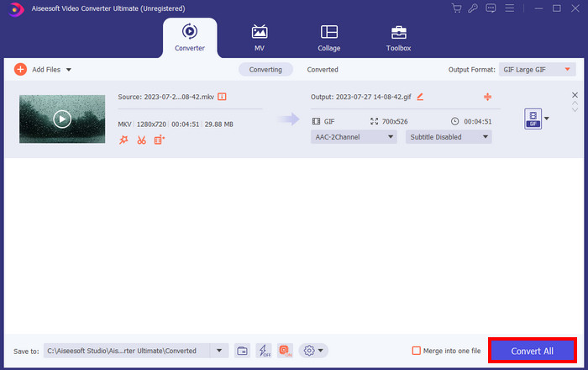
Task: Click the key register icon
Action: pyautogui.click(x=473, y=8)
